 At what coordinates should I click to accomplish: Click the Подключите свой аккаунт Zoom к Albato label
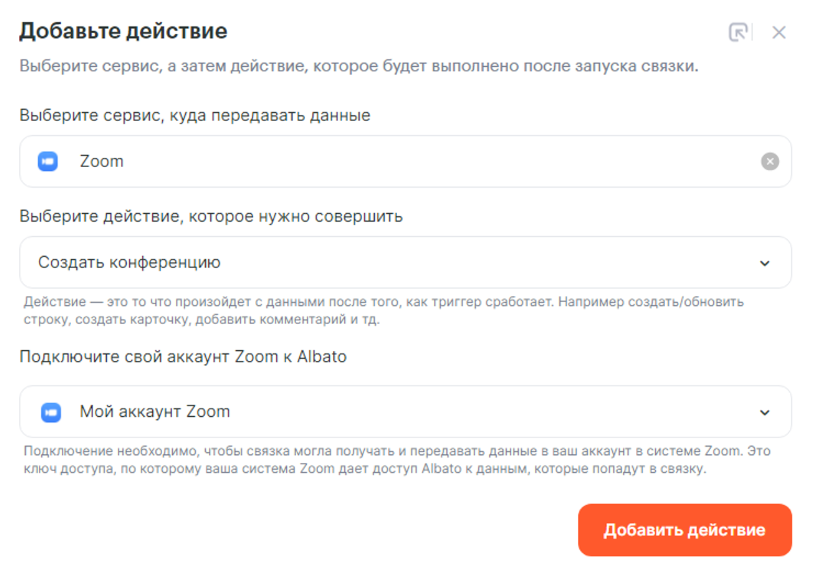(183, 358)
